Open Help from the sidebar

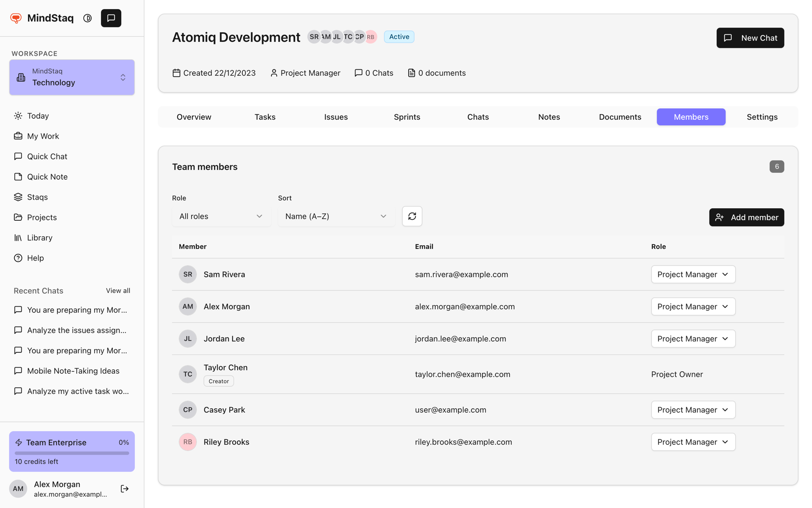[72, 258]
